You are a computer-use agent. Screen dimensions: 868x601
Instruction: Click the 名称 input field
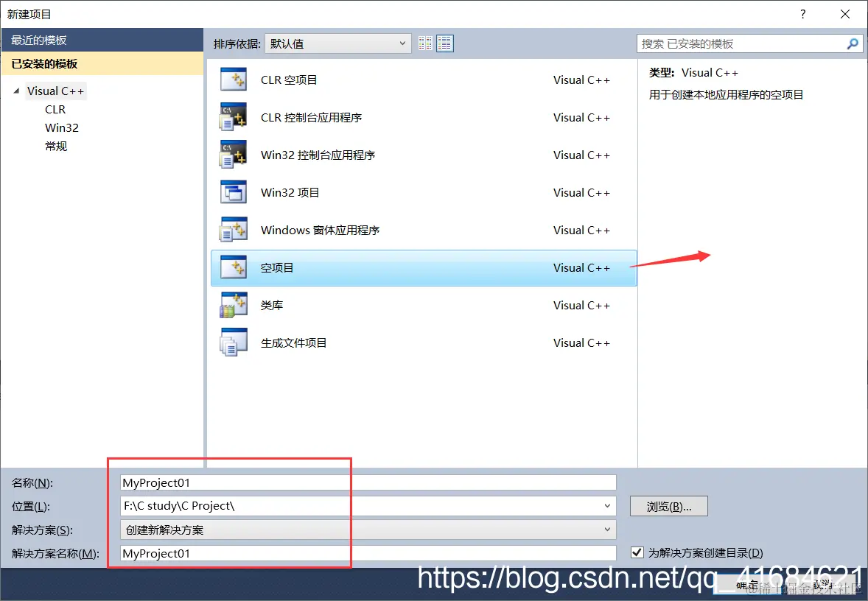coord(368,482)
